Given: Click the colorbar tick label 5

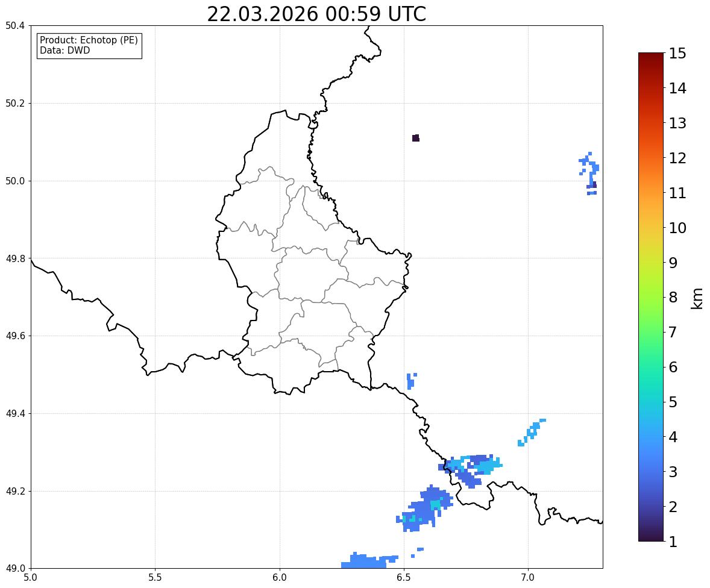Looking at the screenshot, I should 673,402.
